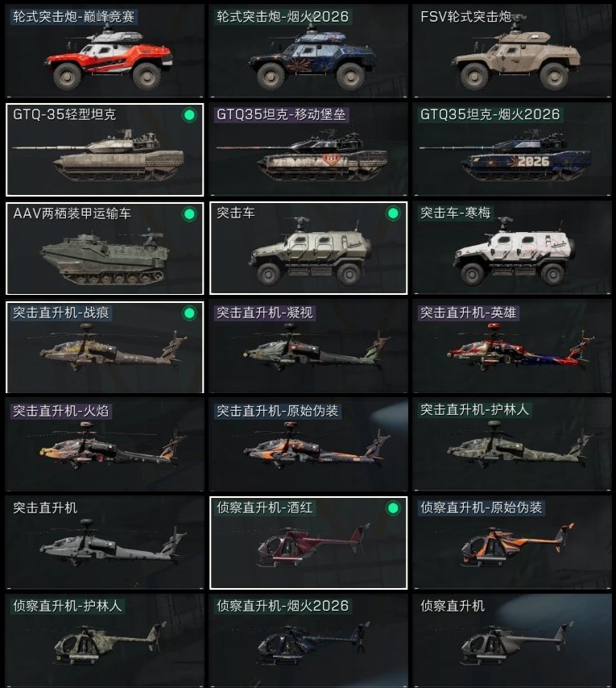Select the 轮式突击炮-巅峰竞赛 red vehicle skin

coord(105,51)
